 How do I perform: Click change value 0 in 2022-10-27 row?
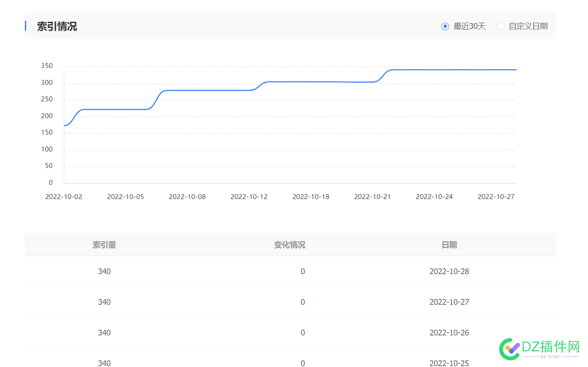(x=303, y=302)
